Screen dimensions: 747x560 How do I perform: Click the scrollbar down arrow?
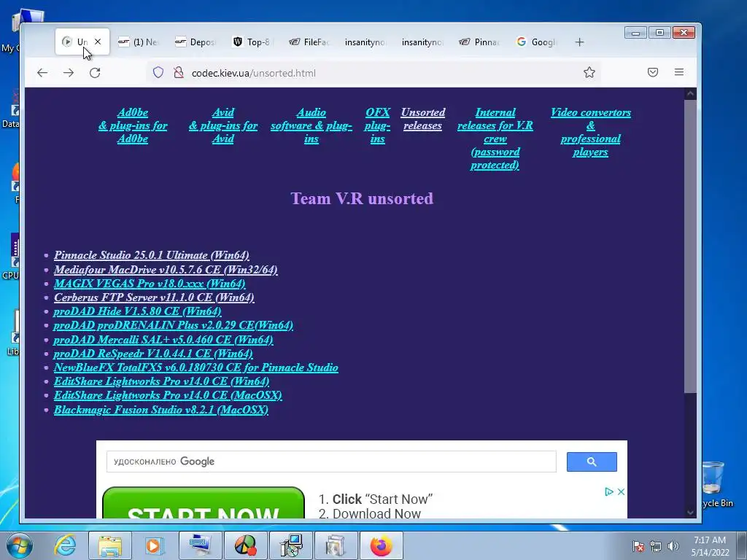690,513
